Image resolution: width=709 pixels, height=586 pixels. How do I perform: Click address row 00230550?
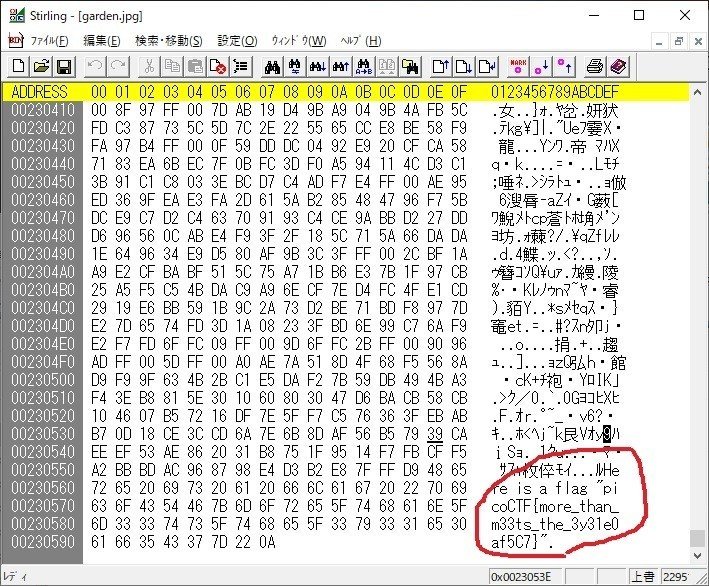point(43,470)
